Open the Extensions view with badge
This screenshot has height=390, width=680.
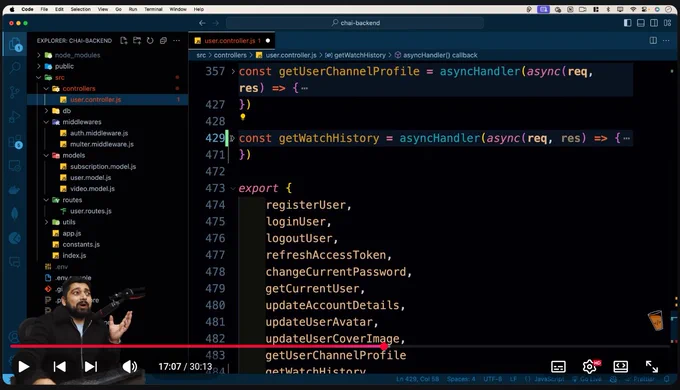coord(15,142)
